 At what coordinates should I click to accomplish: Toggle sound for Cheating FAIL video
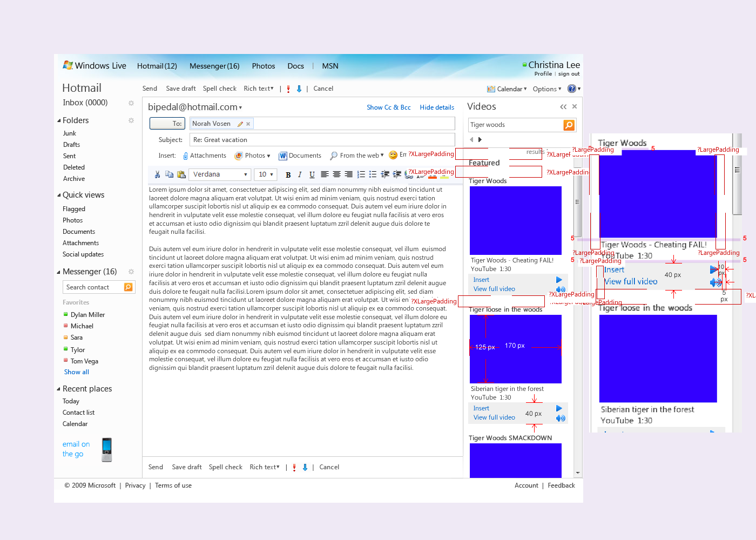[561, 289]
